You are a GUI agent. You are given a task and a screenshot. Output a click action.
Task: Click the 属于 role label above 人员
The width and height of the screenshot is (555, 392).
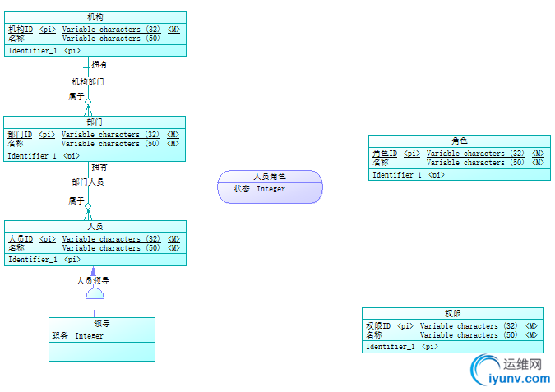[x=76, y=201]
